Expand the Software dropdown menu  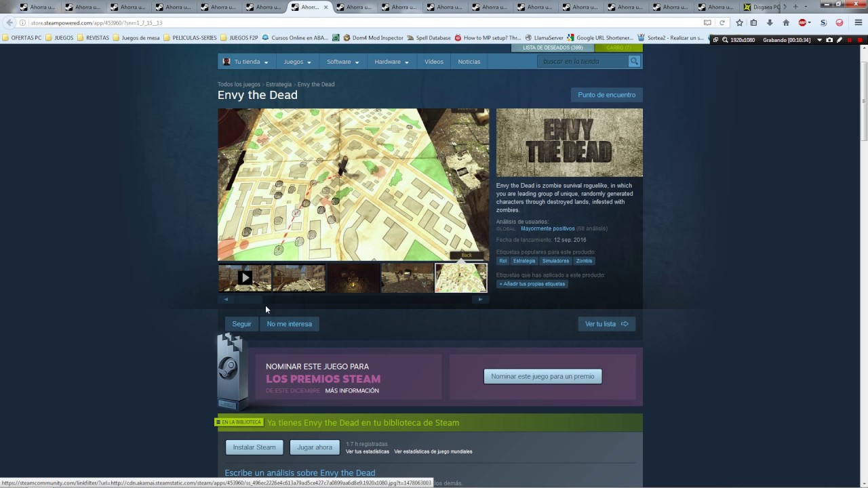342,62
